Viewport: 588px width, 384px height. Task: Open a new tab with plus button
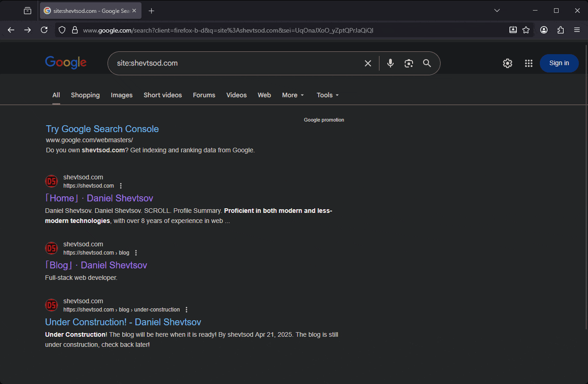152,11
